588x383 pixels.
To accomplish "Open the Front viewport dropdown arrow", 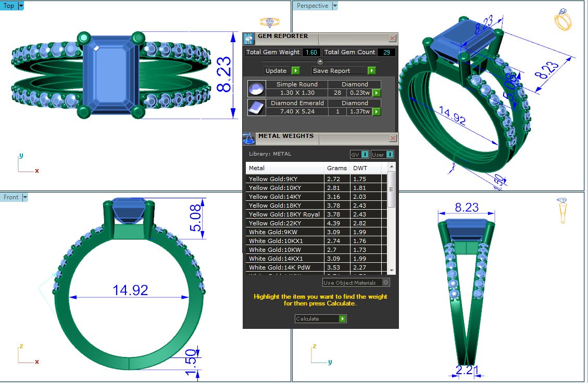I will (24, 197).
